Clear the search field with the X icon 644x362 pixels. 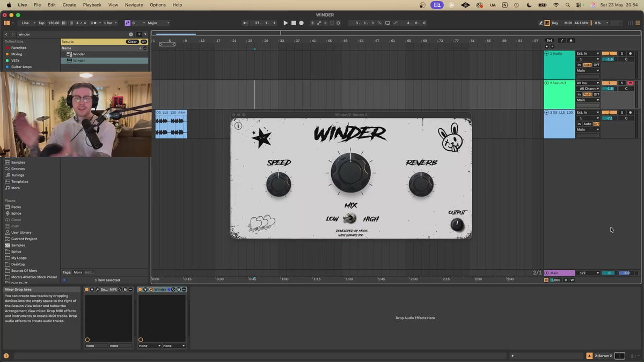131,34
